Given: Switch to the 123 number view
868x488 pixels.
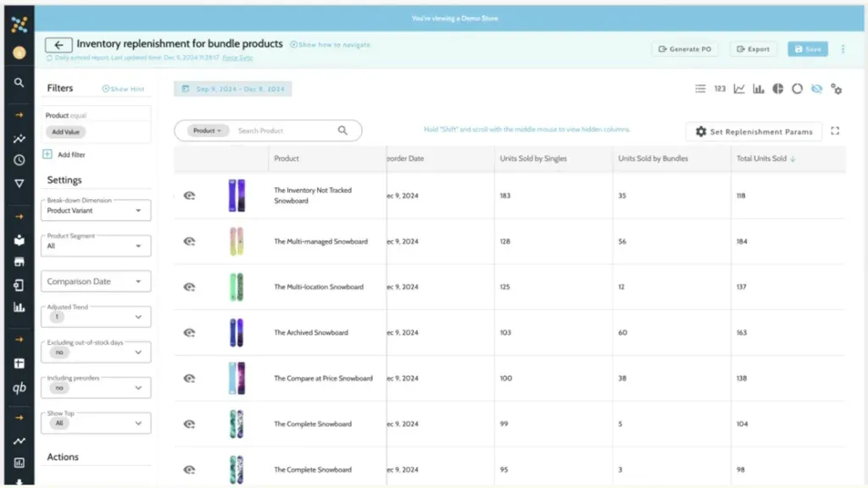Looking at the screenshot, I should pyautogui.click(x=720, y=88).
